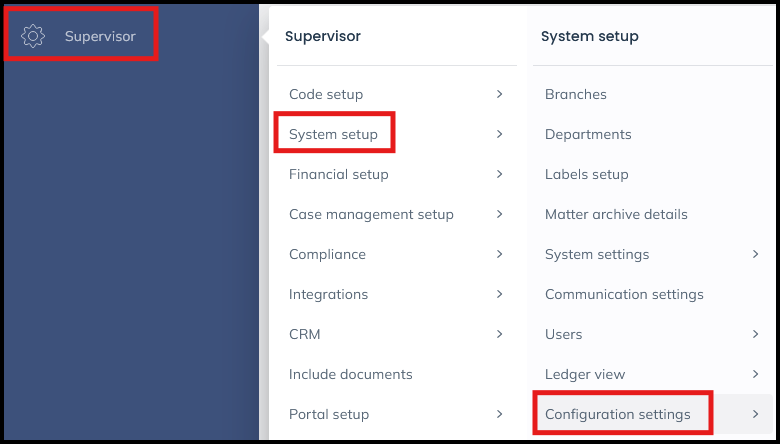Expand the Code setup chevron arrow
The height and width of the screenshot is (444, 780).
[x=499, y=94]
